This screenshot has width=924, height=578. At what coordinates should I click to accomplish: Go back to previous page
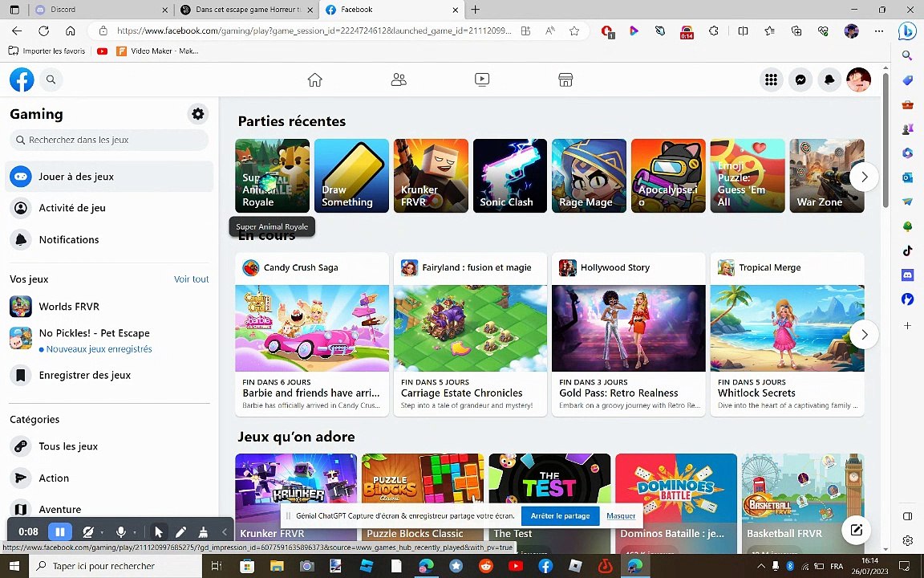17,31
